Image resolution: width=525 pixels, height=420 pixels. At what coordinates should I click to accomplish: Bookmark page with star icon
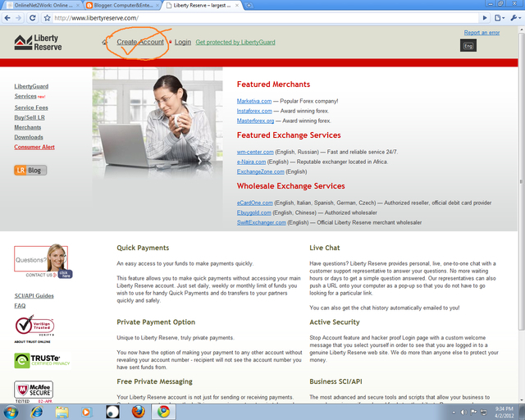[x=48, y=18]
